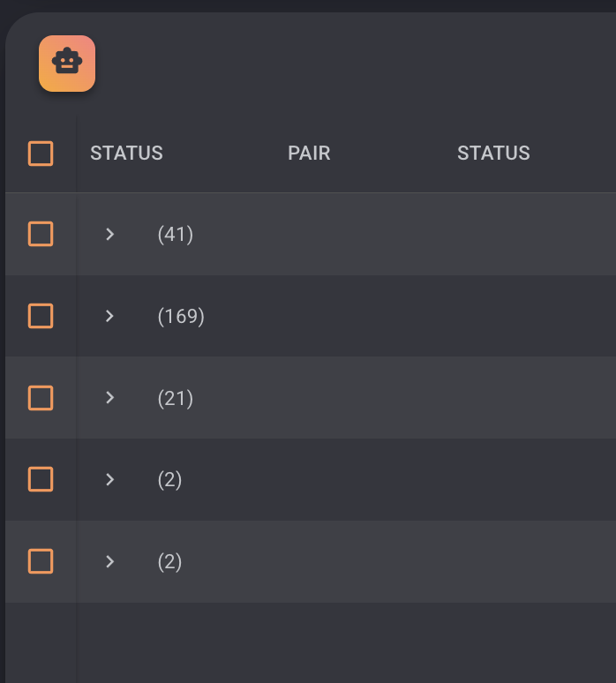Image resolution: width=616 pixels, height=683 pixels.
Task: Click the (2) label in the last row
Action: 170,561
